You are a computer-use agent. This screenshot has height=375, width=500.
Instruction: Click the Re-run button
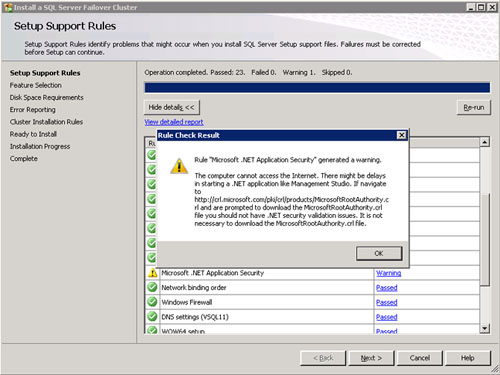coord(474,107)
